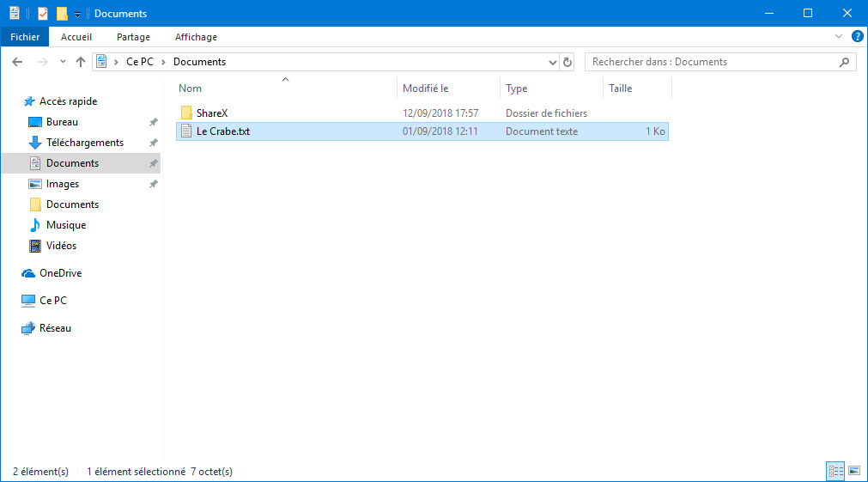Select Accès rapide in the navigation pane
The height and width of the screenshot is (482, 868).
click(68, 101)
